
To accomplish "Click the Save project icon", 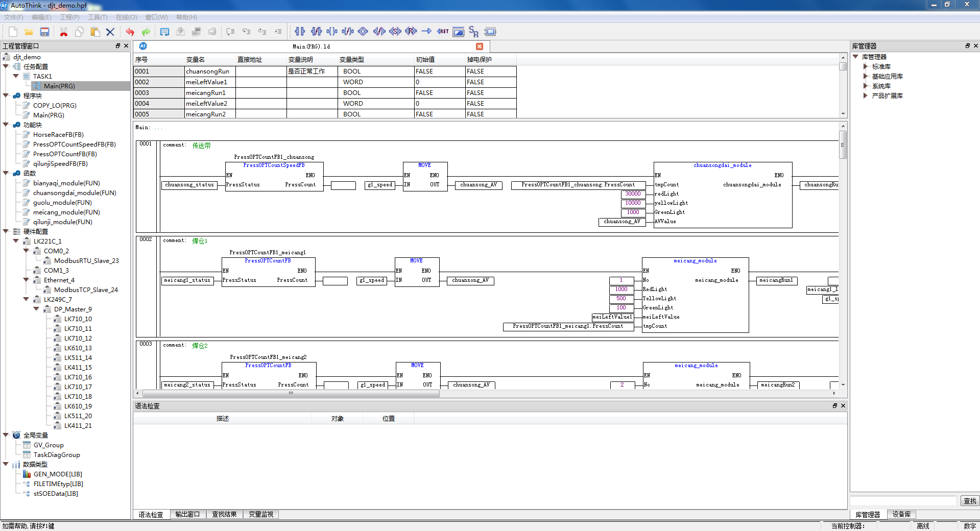I will (x=45, y=32).
